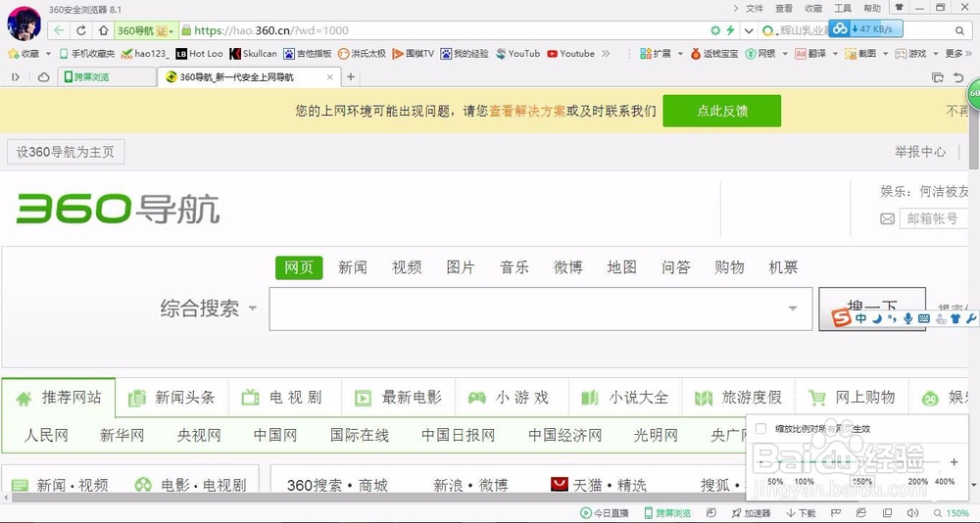This screenshot has height=523, width=980.
Task: Expand the 网银 dropdown arrow
Action: [784, 54]
